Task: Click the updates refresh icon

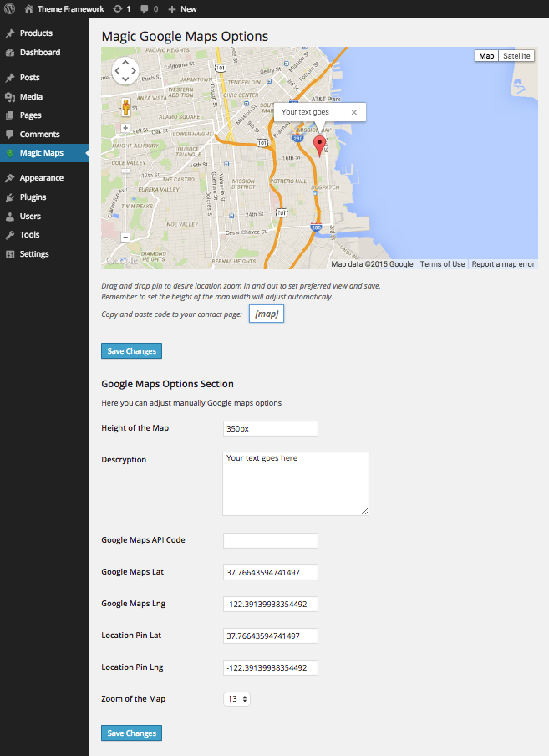Action: click(x=118, y=8)
